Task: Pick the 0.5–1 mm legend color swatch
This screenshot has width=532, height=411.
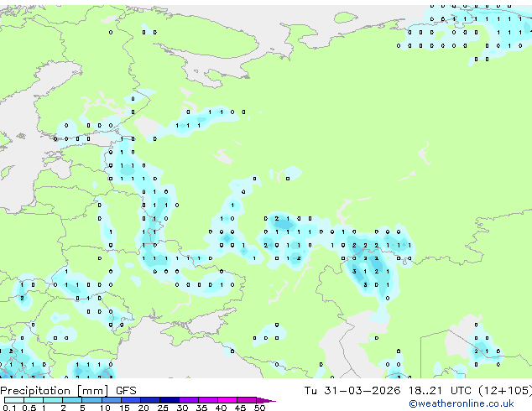Action: pos(34,400)
